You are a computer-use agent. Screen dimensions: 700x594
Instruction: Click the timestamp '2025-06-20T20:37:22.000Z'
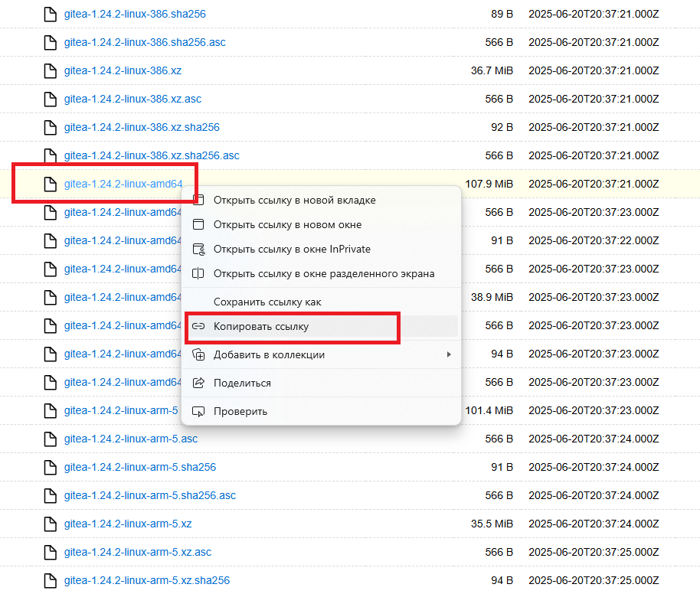[594, 240]
